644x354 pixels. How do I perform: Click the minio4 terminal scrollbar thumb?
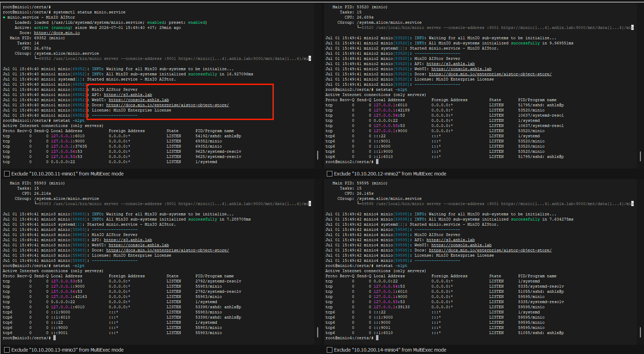pyautogui.click(x=640, y=332)
